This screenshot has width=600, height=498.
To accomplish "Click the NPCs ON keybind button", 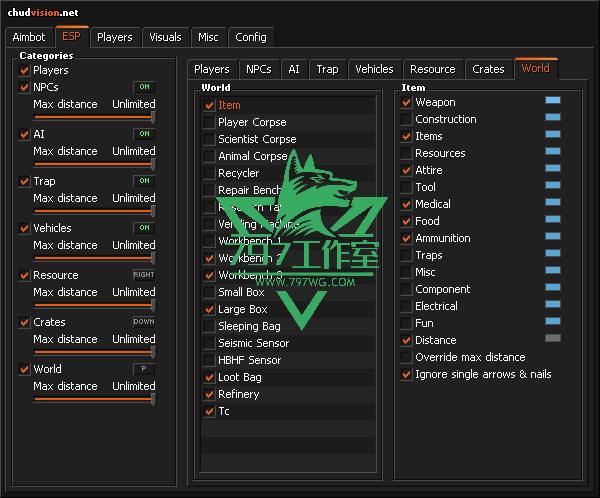I will coord(144,87).
